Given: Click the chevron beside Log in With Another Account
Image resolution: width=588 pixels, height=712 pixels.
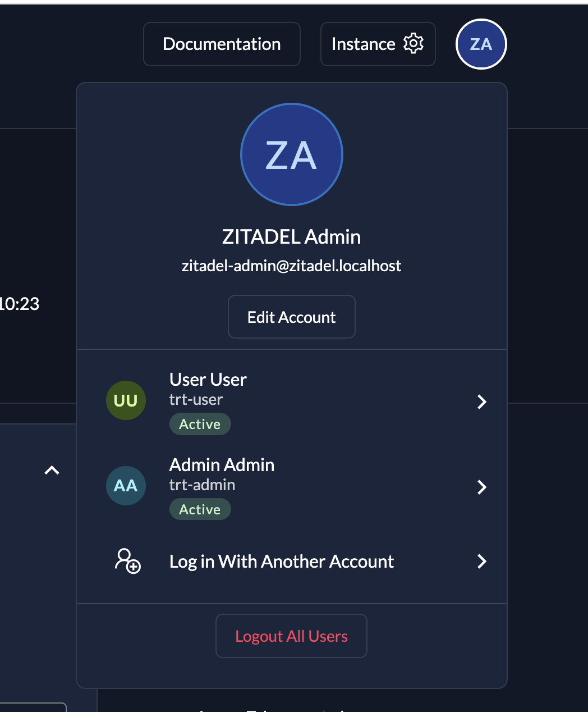Looking at the screenshot, I should (481, 561).
